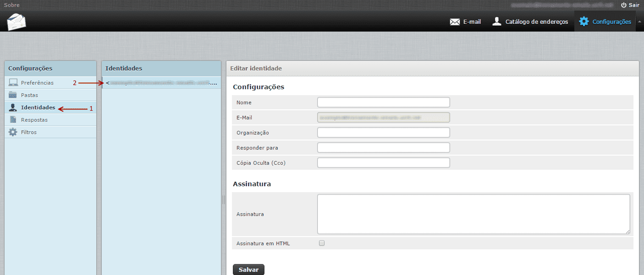The height and width of the screenshot is (275, 644).
Task: Click inside the Assinatura text area
Action: (x=473, y=214)
